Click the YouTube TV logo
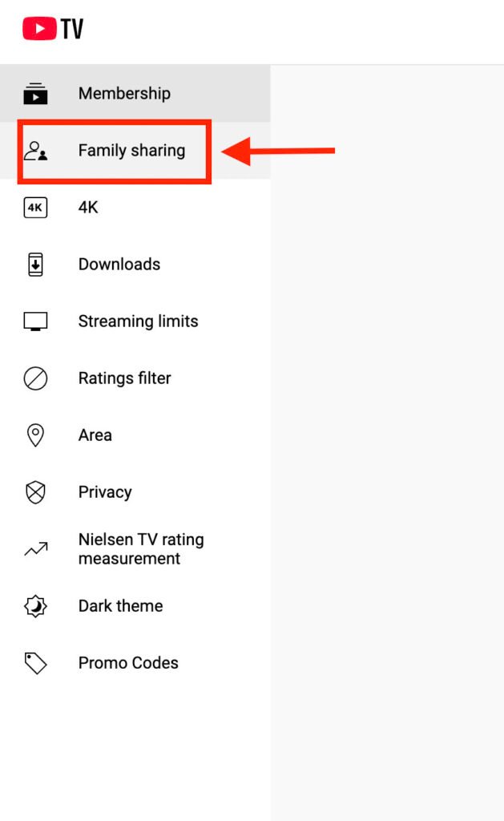Viewport: 504px width, 821px height. [53, 30]
